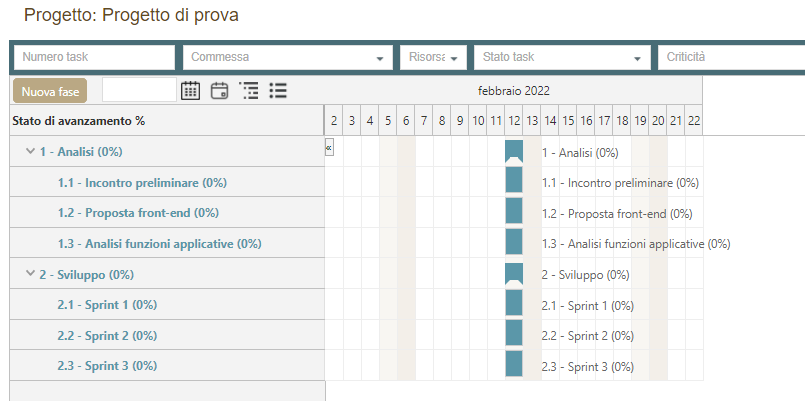
Task: Collapse the task panel with double-arrow icon
Action: pyautogui.click(x=329, y=147)
